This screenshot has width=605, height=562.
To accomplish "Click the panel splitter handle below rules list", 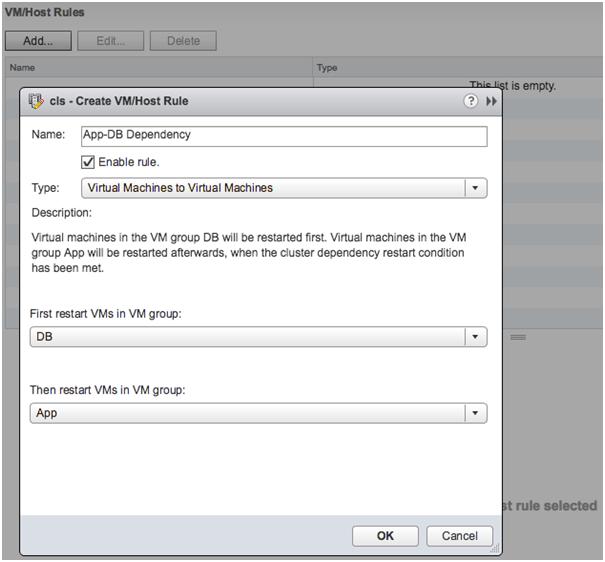I will [518, 338].
